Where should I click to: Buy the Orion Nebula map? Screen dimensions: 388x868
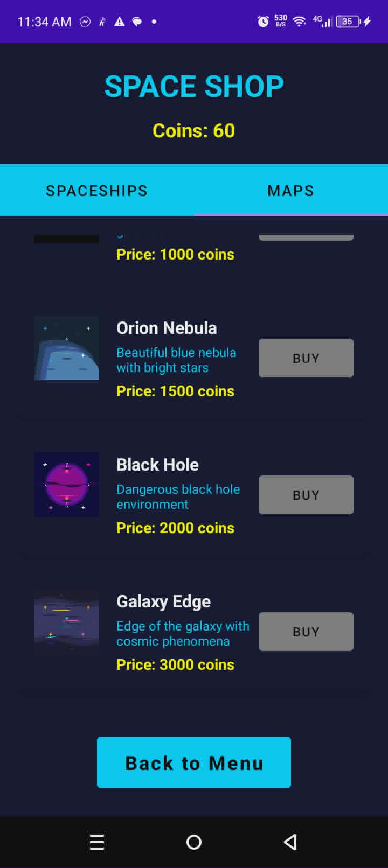tap(306, 358)
